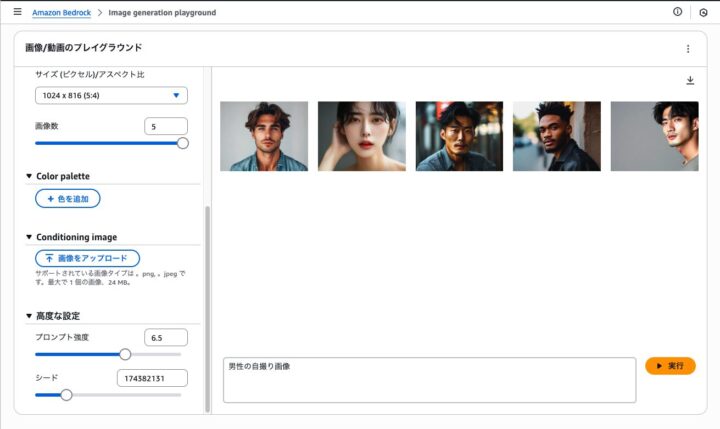Screen dimensions: 720x429
Task: Click the prompt text area
Action: pos(429,380)
